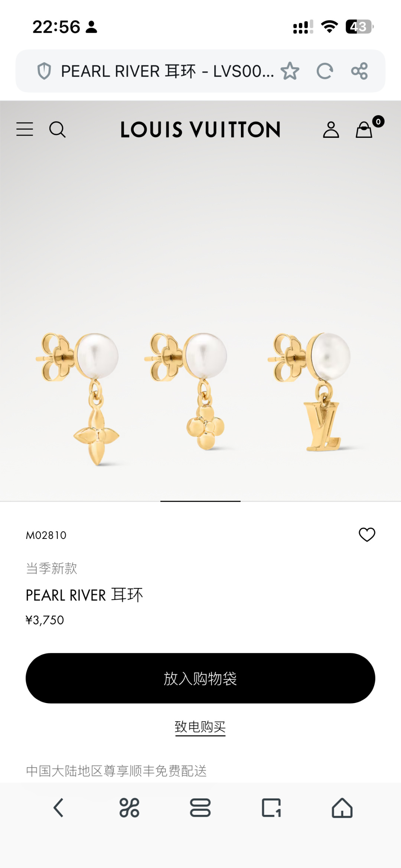Tap the address bar PEARL RIVER title
This screenshot has height=868, width=401.
tap(167, 71)
